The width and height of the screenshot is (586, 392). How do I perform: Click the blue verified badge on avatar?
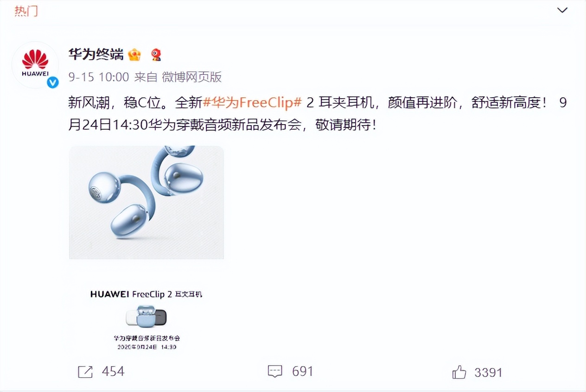[x=52, y=82]
